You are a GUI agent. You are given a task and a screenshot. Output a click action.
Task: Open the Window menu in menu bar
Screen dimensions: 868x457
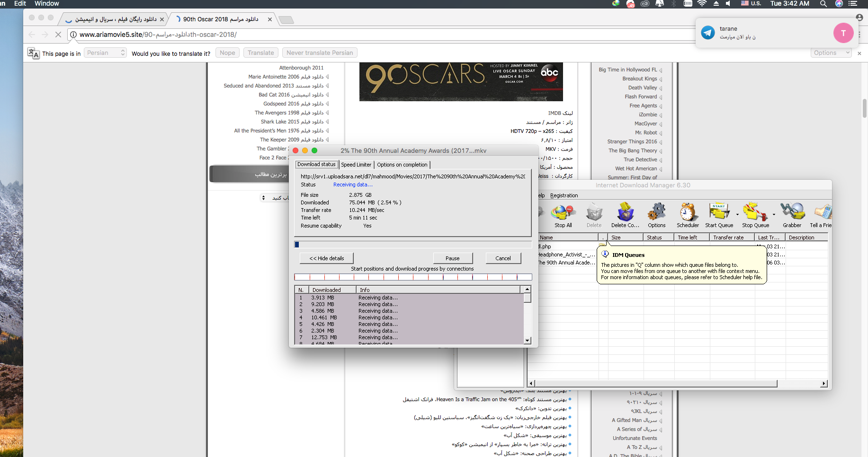47,3
